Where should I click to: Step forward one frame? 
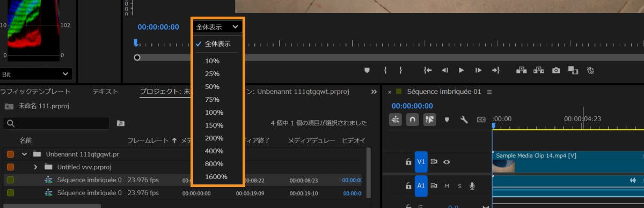coord(478,70)
